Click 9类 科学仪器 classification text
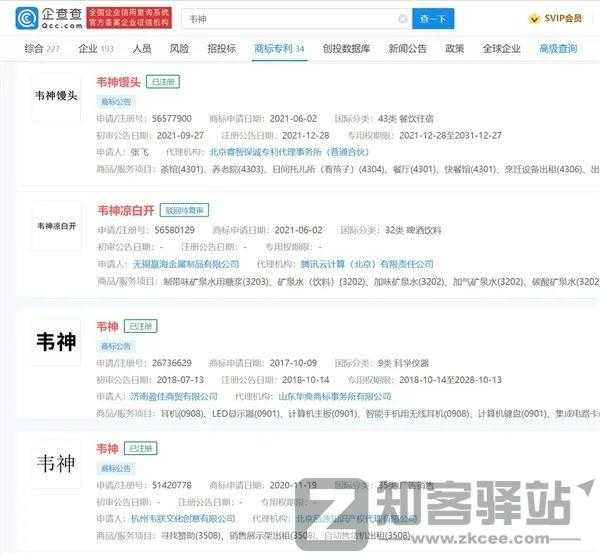This screenshot has width=600, height=556. pyautogui.click(x=403, y=363)
